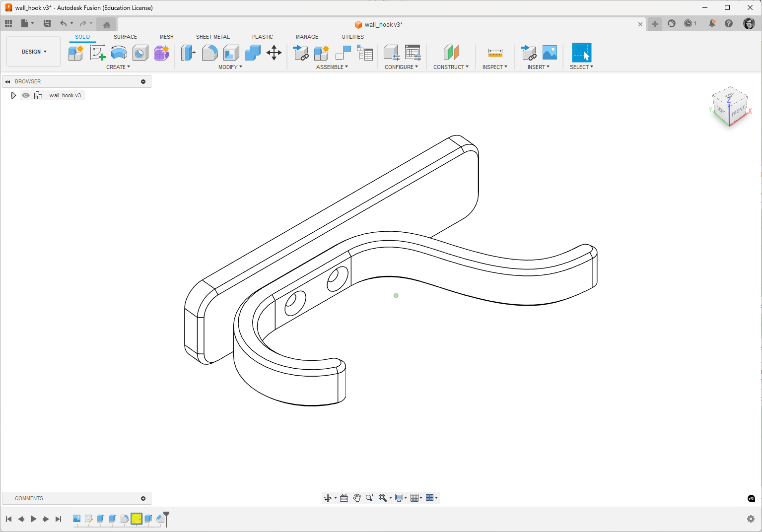762x532 pixels.
Task: Open the Display Settings dropdown
Action: tap(401, 498)
